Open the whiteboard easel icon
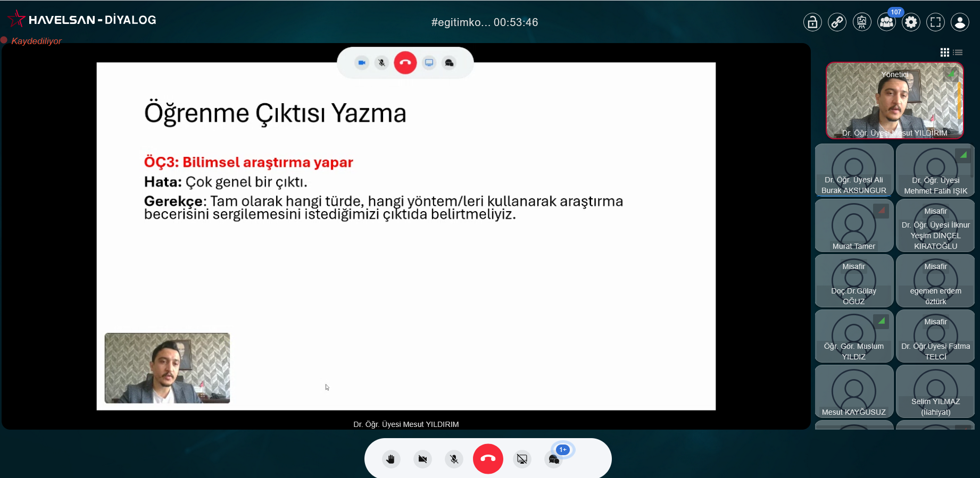This screenshot has height=478, width=980. click(x=861, y=22)
